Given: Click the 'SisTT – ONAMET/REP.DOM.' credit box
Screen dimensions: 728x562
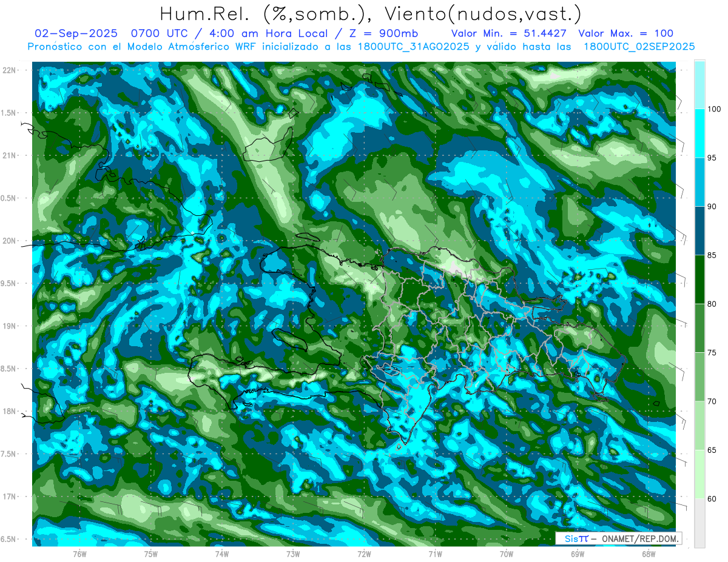Looking at the screenshot, I should coord(619,538).
